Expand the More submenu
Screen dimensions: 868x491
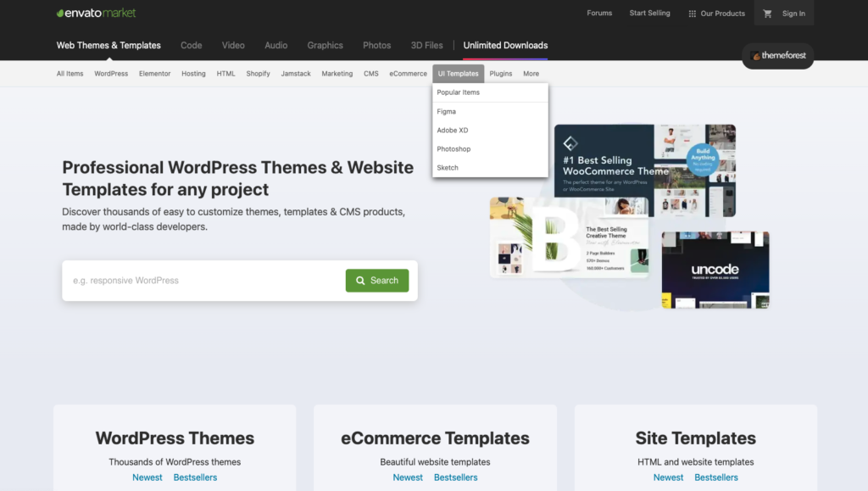[531, 74]
